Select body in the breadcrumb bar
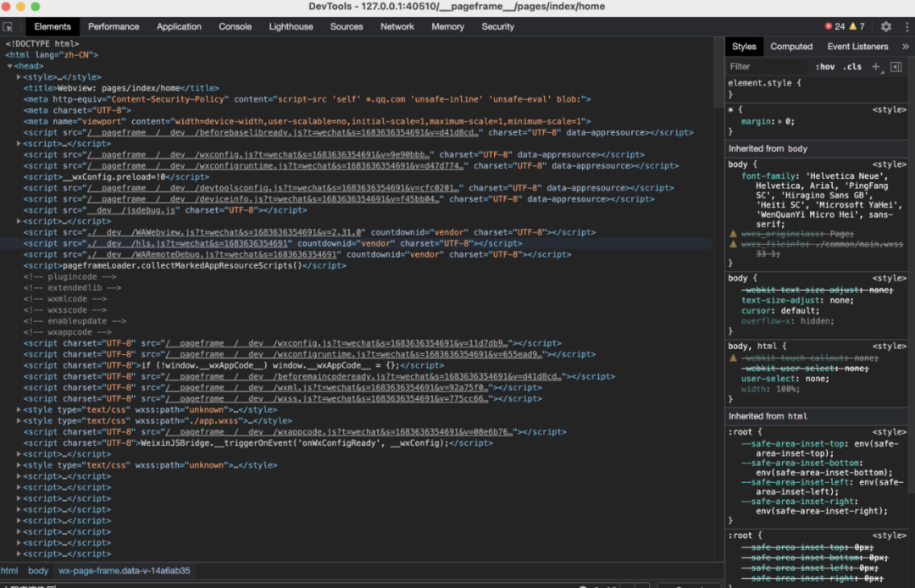915x588 pixels. (38, 570)
